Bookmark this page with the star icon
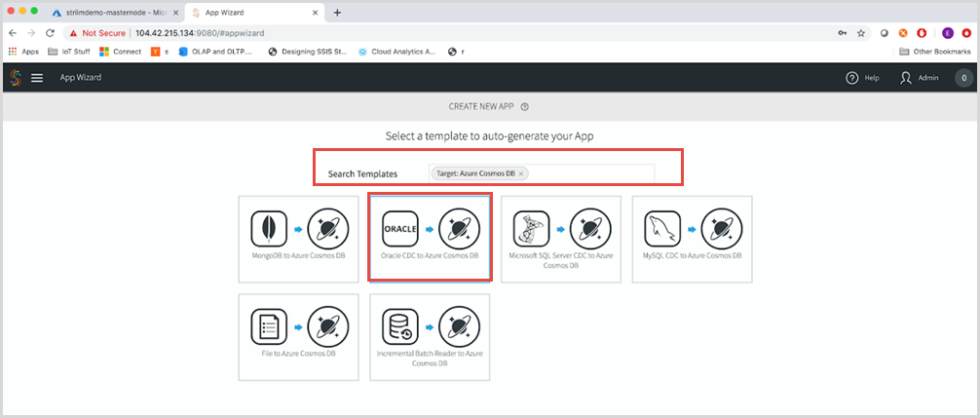Image resolution: width=980 pixels, height=418 pixels. click(860, 33)
